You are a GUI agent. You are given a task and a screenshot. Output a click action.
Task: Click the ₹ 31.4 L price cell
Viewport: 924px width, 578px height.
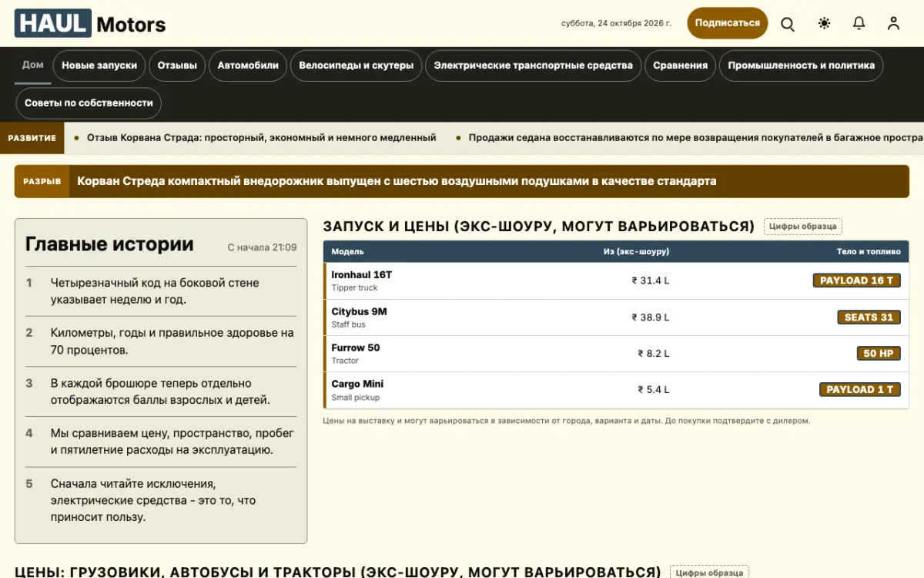[x=651, y=281]
